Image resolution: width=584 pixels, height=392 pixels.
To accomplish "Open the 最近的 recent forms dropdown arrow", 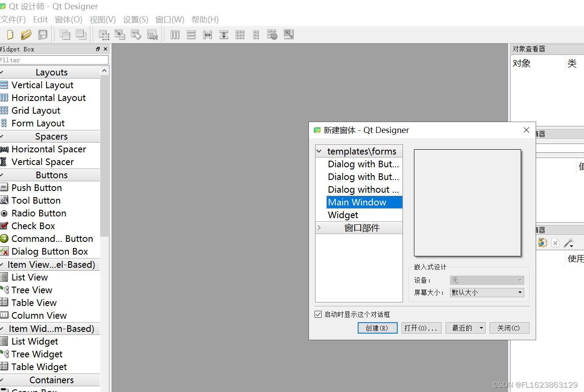I will pyautogui.click(x=482, y=328).
